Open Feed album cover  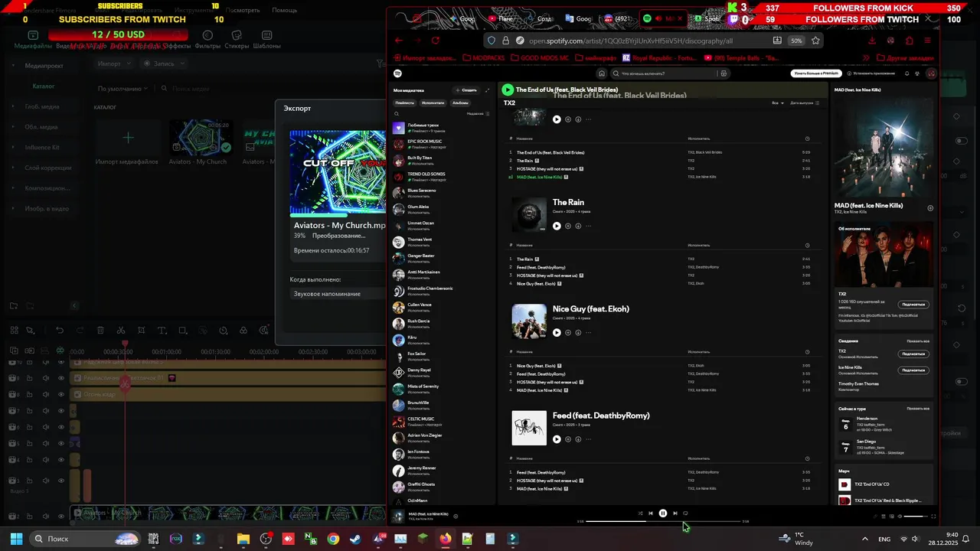529,428
